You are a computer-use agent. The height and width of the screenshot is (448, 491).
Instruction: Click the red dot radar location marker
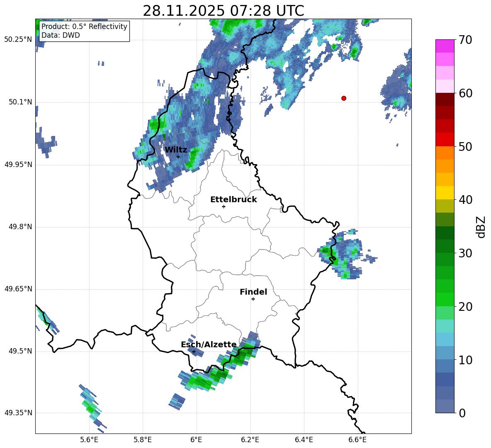click(343, 98)
